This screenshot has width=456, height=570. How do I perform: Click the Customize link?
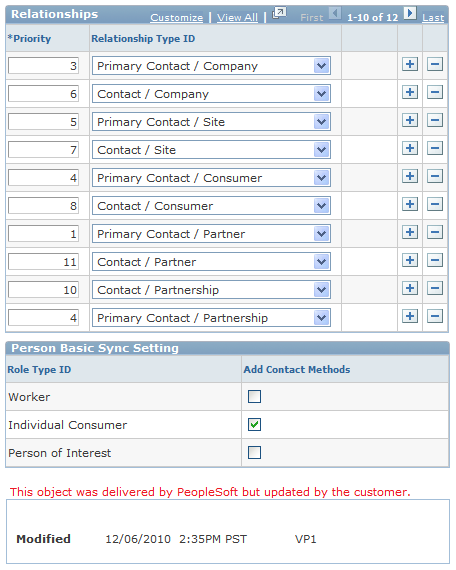(177, 17)
